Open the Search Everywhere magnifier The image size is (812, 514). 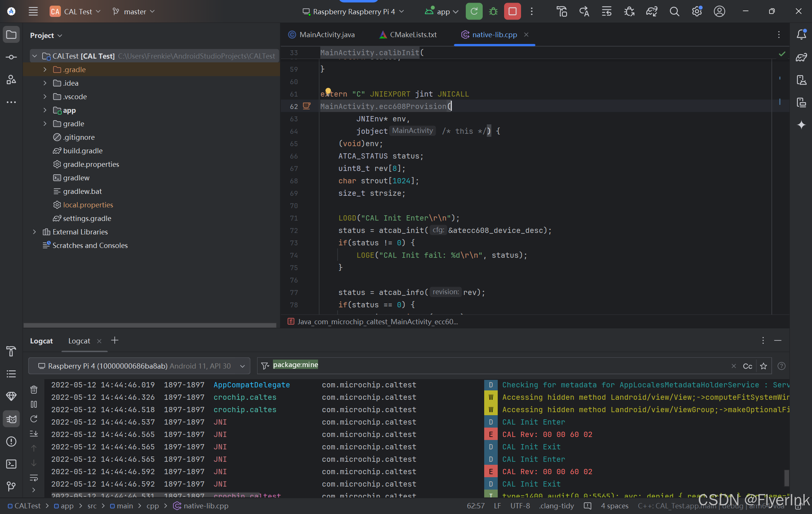[x=674, y=11]
